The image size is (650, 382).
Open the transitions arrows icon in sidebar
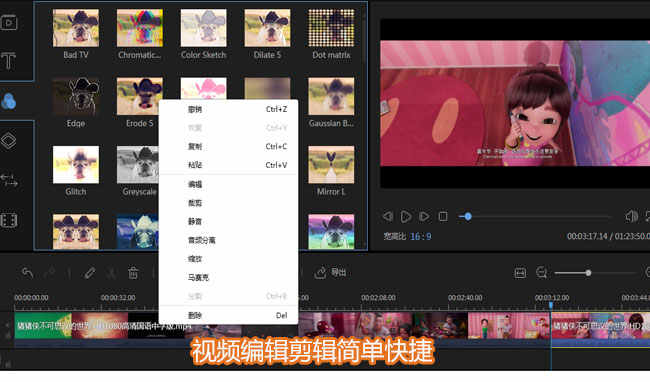9,180
